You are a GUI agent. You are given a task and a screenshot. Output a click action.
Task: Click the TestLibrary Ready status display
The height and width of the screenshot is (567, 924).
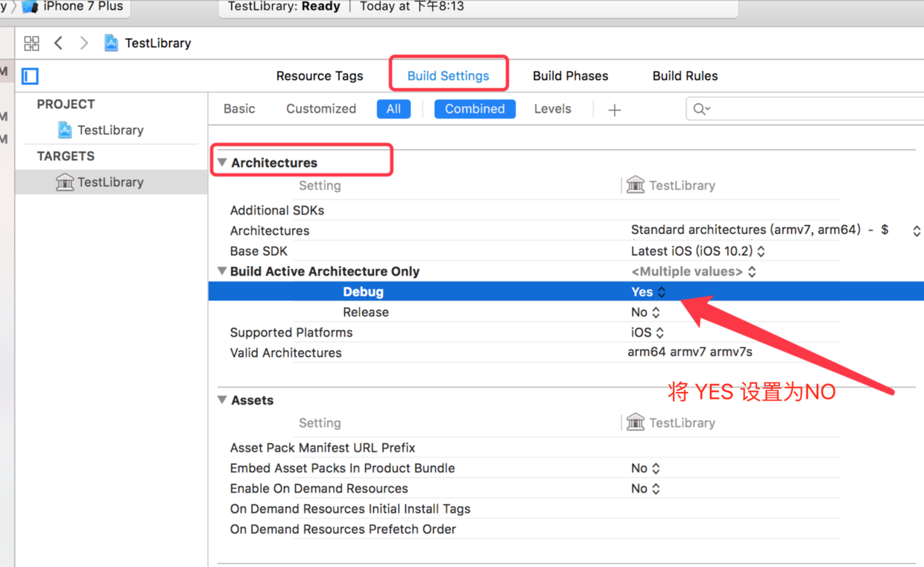(477, 7)
